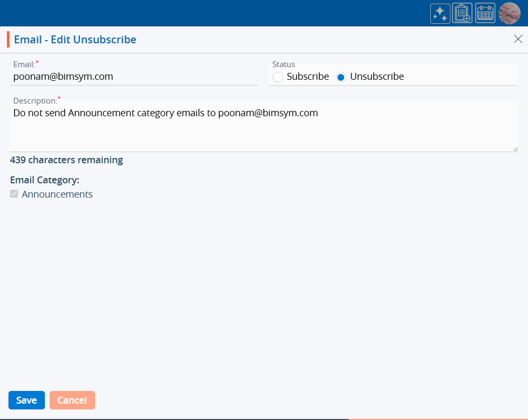Click the clipboard add-task icon

tap(462, 13)
